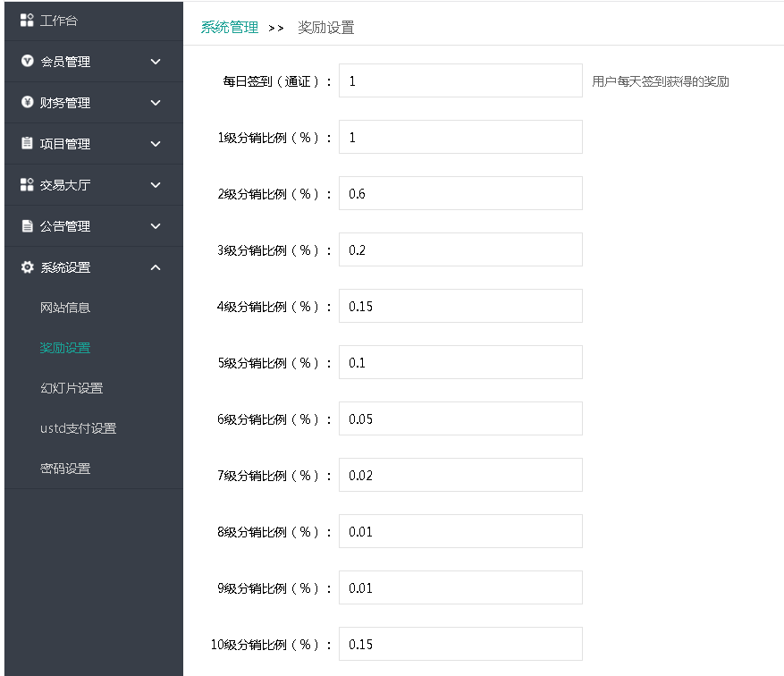
Task: Click the 工作台 dashboard icon
Action: (x=27, y=20)
